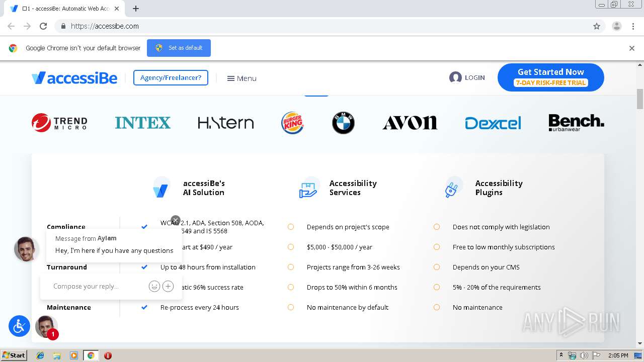Open the Agency/Freelancer? page

tap(171, 77)
